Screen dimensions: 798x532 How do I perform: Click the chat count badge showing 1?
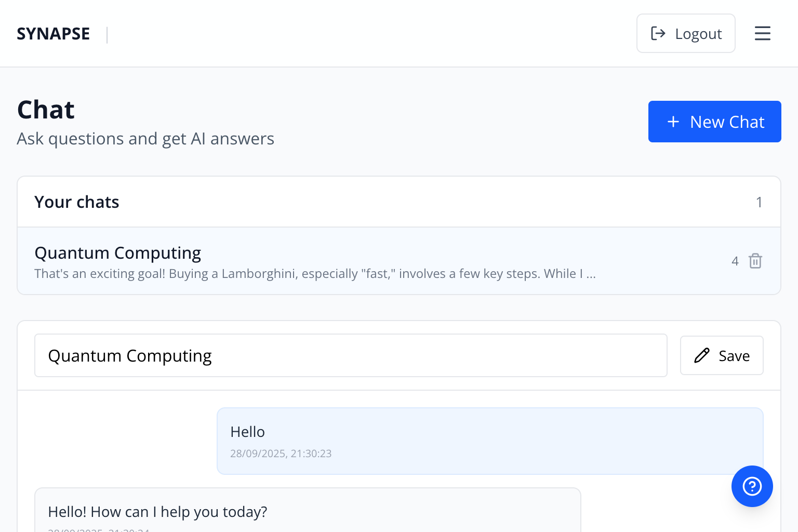point(759,202)
